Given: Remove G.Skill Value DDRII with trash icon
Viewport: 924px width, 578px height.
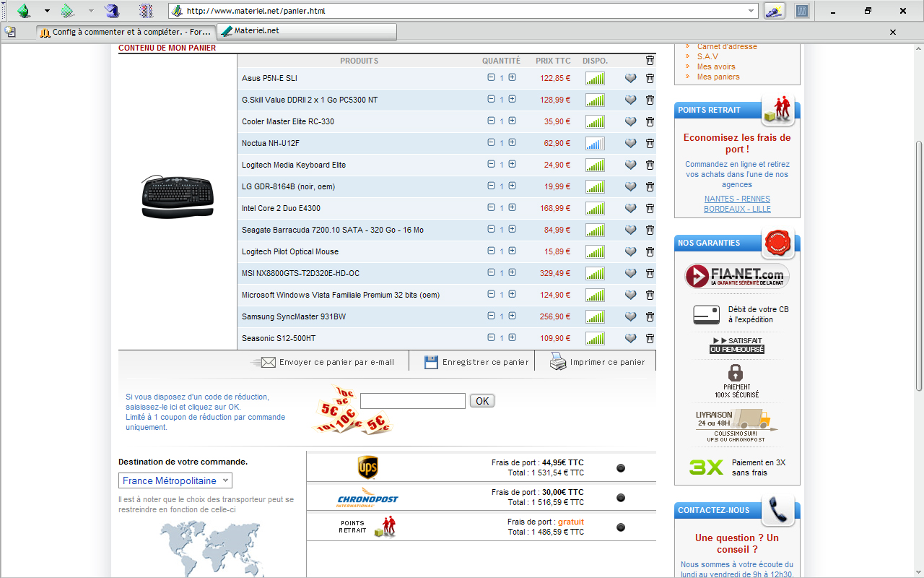Looking at the screenshot, I should [x=650, y=100].
